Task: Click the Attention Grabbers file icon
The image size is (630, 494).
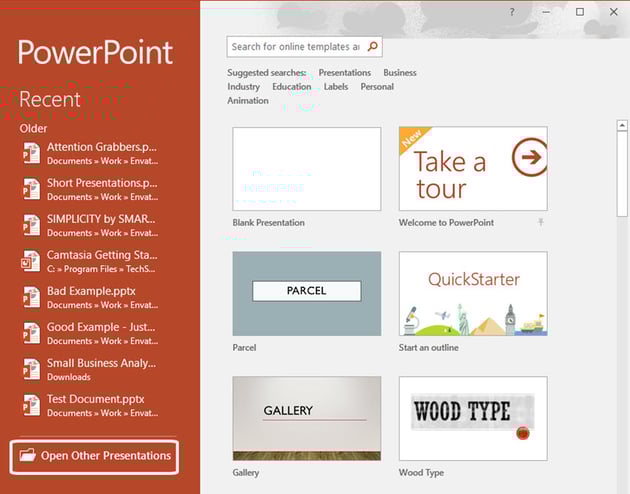Action: pos(31,153)
